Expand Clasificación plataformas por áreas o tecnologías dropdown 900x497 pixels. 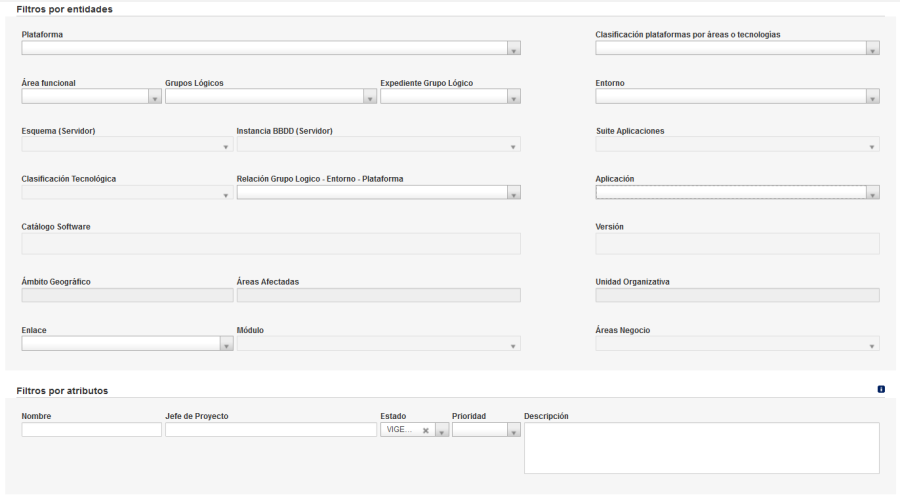(872, 49)
